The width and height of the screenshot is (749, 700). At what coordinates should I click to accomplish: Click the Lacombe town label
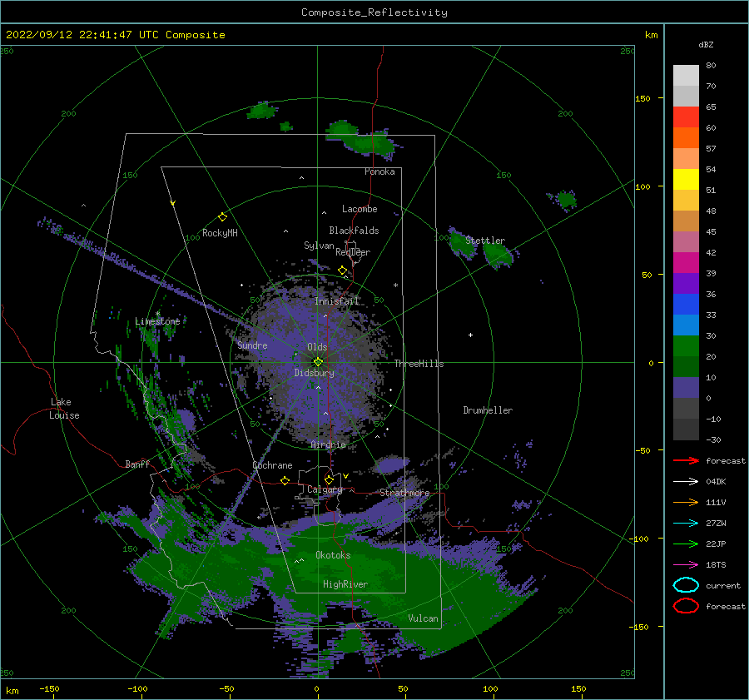pos(360,209)
